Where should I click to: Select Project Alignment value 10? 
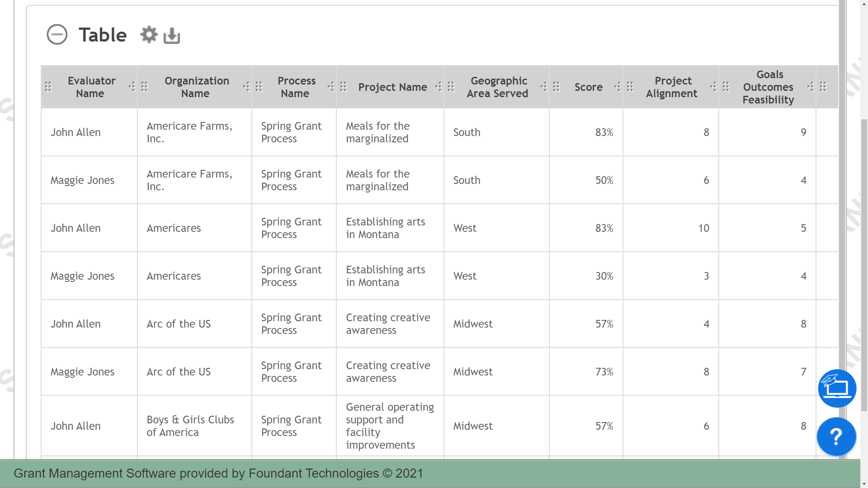click(x=671, y=228)
